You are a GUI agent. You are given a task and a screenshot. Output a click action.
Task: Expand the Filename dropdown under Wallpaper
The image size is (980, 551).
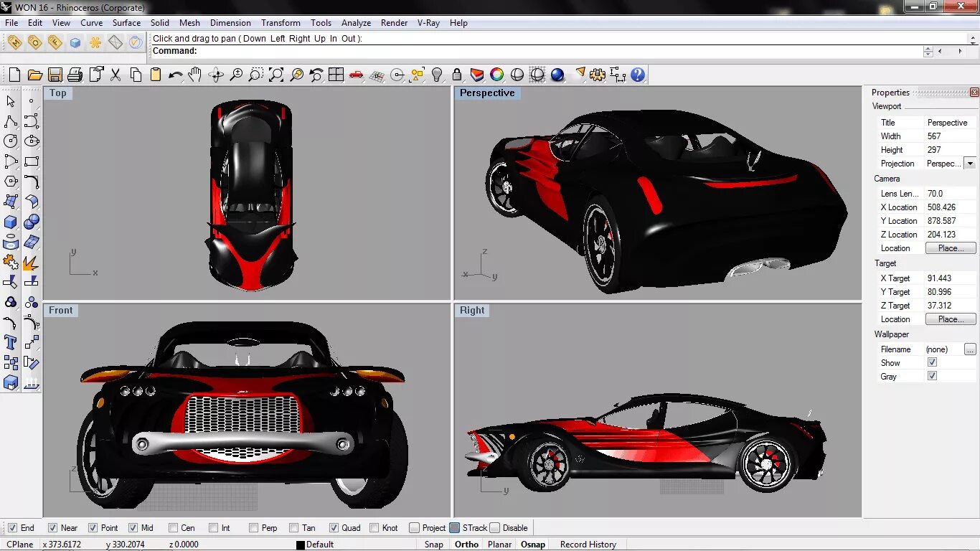click(x=970, y=349)
